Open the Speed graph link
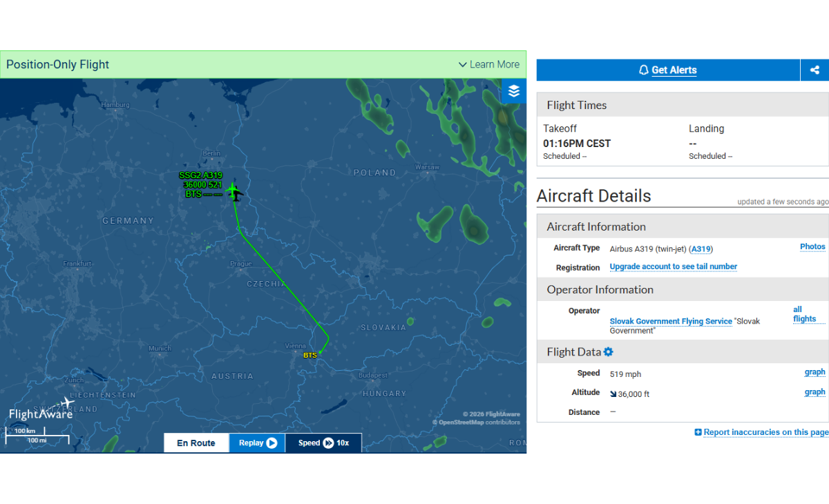Viewport: 829px width, 504px height. click(x=814, y=372)
